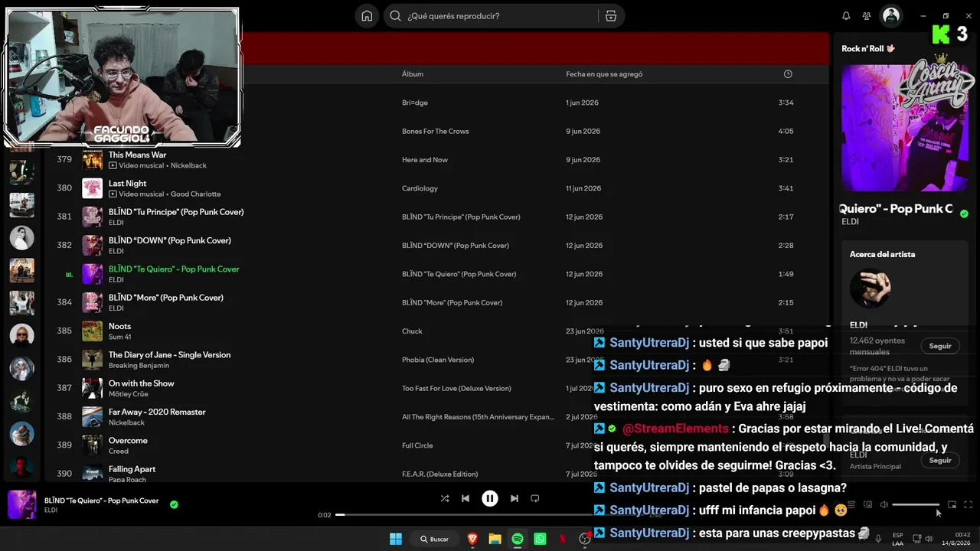
Task: Select track 'Far Away - 2020 Remaster'
Action: [x=157, y=412]
